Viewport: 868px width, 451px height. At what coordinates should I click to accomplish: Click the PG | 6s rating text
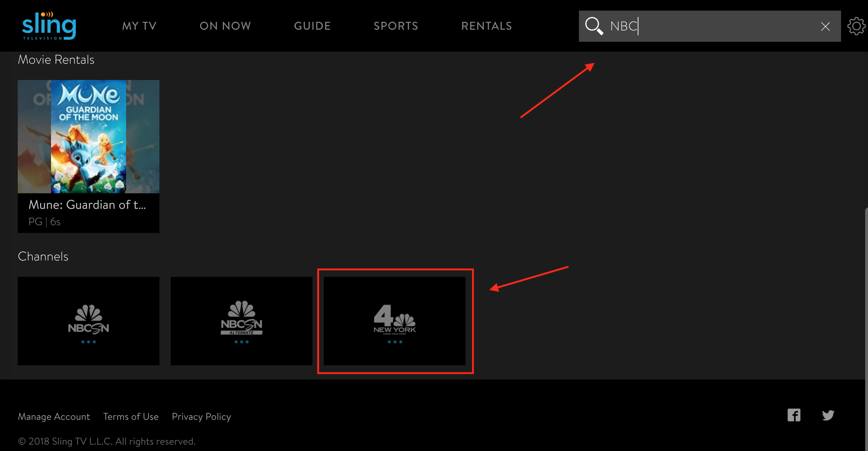(44, 222)
